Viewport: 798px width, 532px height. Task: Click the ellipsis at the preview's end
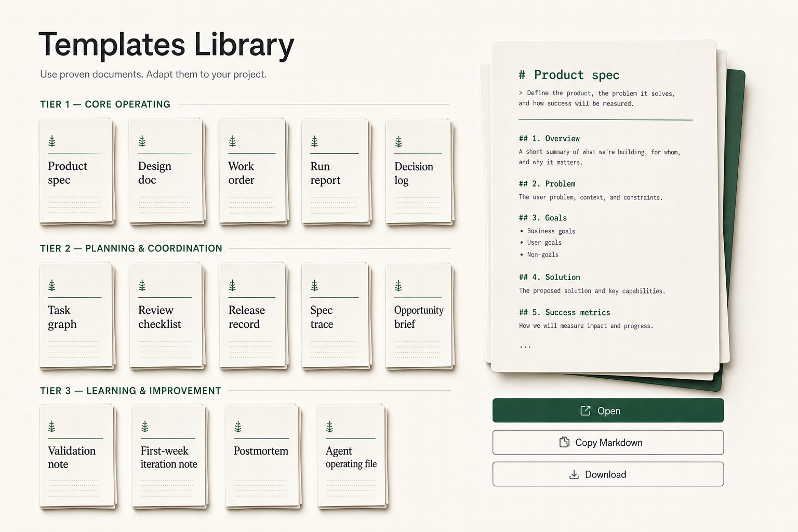525,346
